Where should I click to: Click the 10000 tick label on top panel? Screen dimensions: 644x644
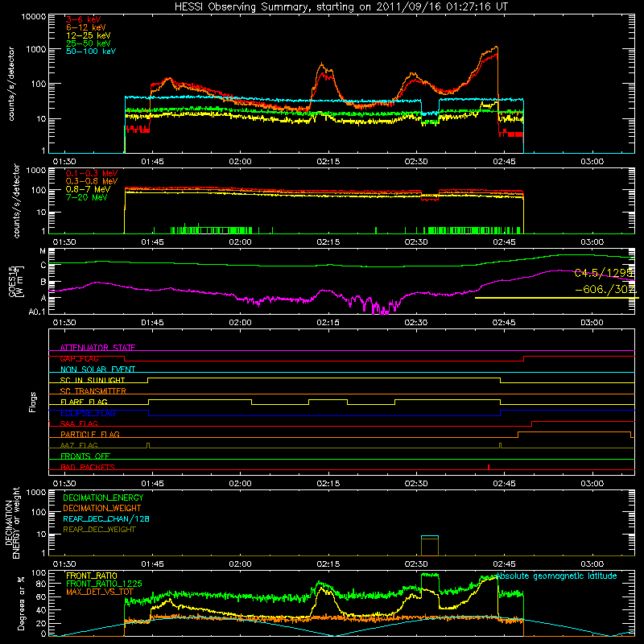(34, 16)
